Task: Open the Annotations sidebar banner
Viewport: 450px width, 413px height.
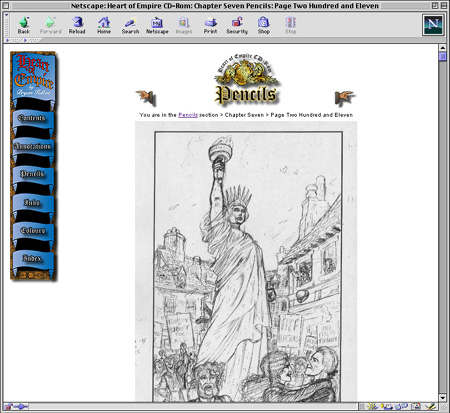Action: pos(32,147)
